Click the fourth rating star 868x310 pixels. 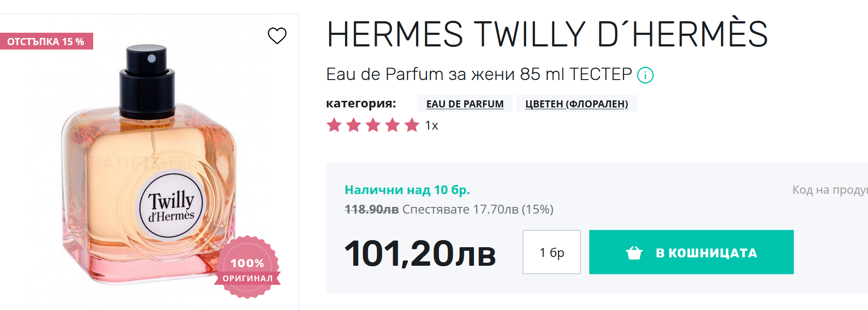tap(392, 125)
